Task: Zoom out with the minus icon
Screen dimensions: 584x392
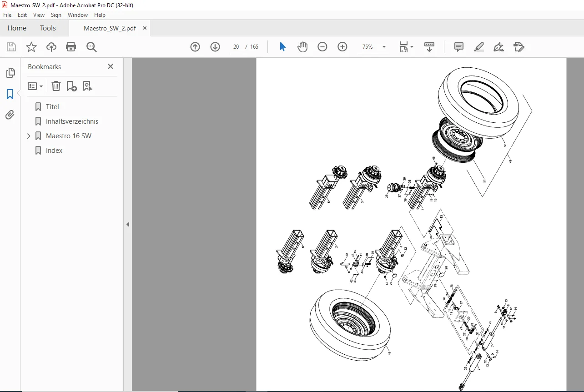Action: (322, 47)
